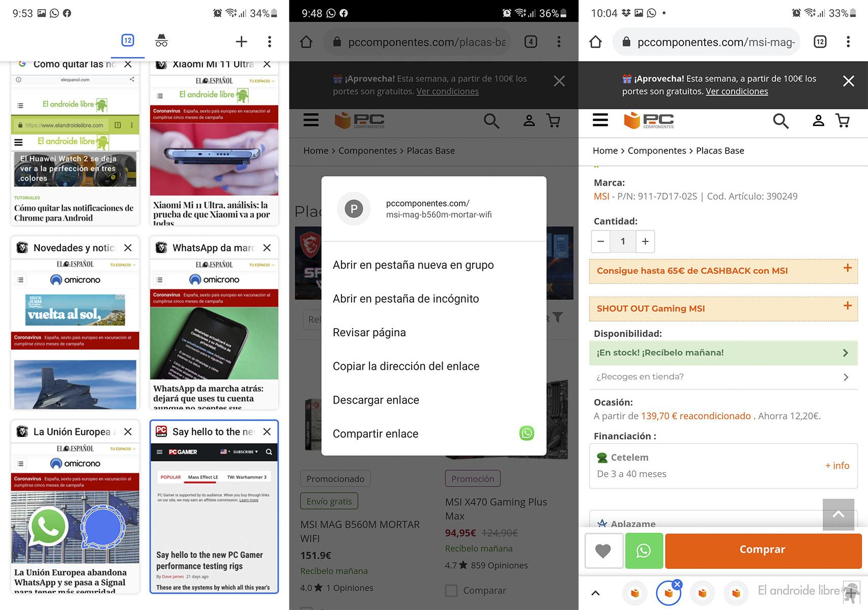Open the tab switcher showing 12 tabs
The height and width of the screenshot is (610, 868).
128,40
